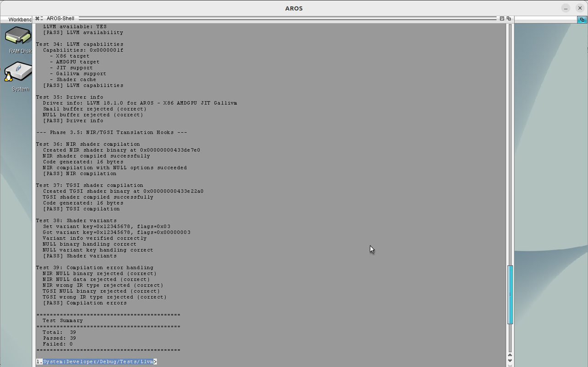The height and width of the screenshot is (367, 588).
Task: Click '[PASS] Driver info' line
Action: [x=73, y=121]
